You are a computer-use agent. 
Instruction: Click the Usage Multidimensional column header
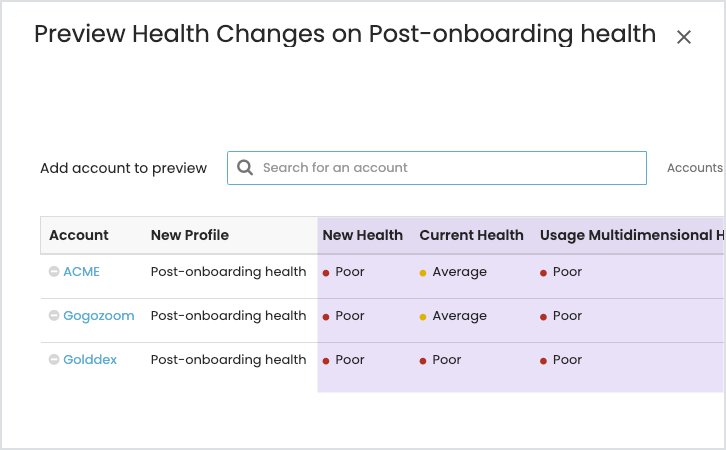pyautogui.click(x=631, y=236)
